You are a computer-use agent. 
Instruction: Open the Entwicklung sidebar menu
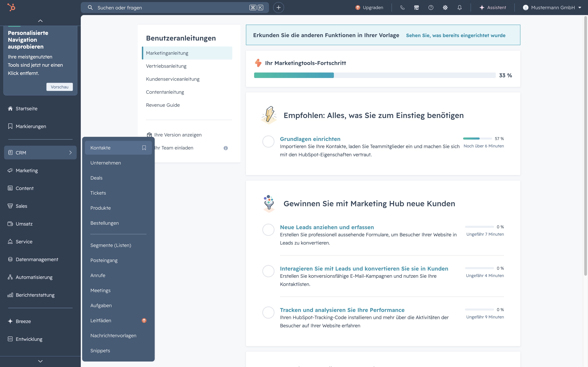40,339
